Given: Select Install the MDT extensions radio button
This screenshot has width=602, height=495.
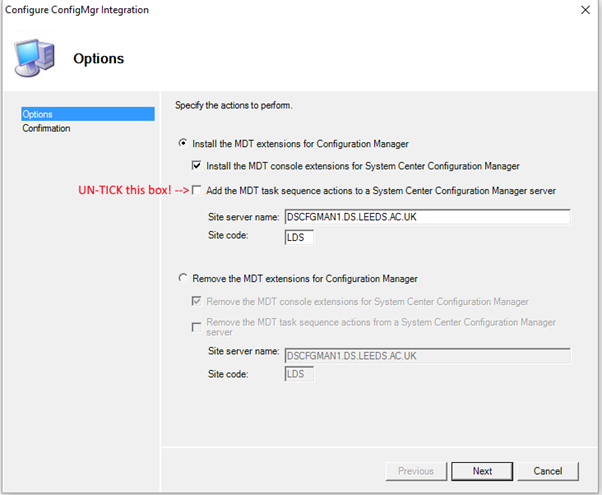Looking at the screenshot, I should click(x=182, y=144).
